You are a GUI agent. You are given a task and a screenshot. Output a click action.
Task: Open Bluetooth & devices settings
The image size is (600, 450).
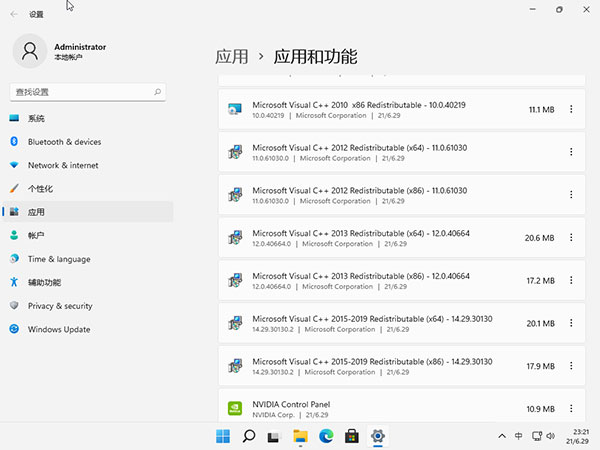tap(88, 142)
